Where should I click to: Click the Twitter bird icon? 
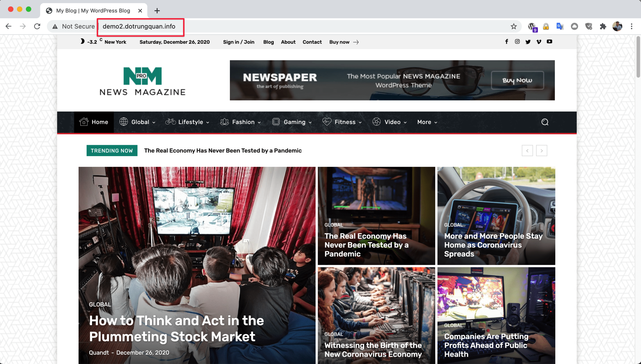(528, 42)
